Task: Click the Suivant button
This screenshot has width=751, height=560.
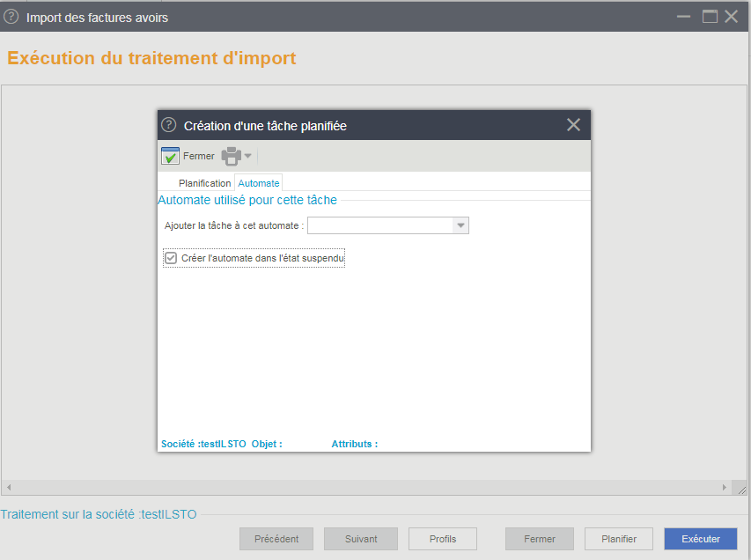Action: 361,539
